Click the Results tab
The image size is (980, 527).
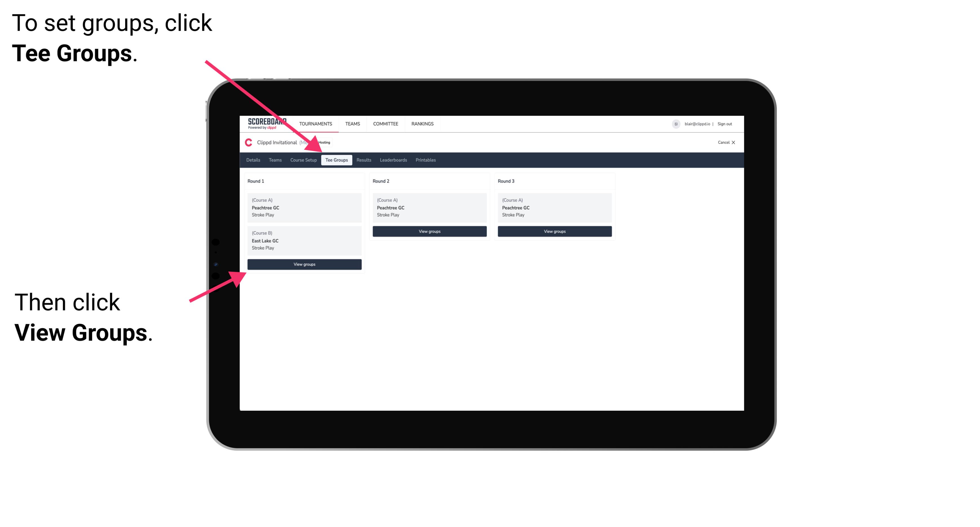(362, 160)
